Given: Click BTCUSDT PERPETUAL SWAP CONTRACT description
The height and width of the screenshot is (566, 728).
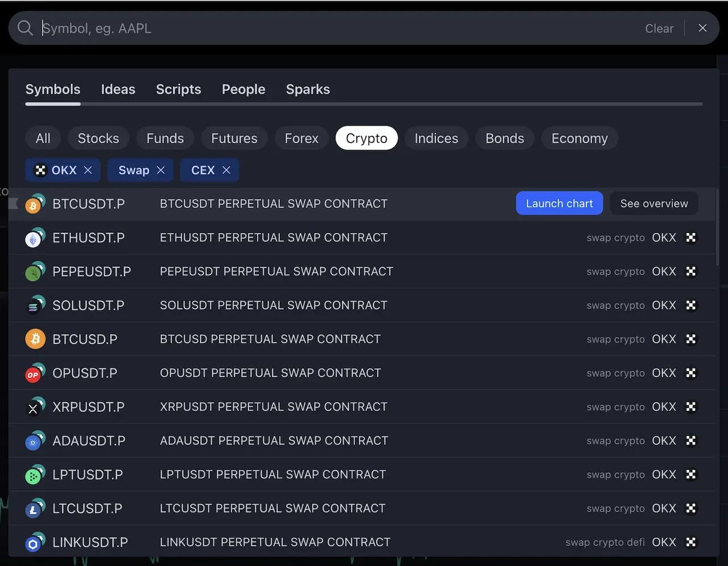Looking at the screenshot, I should (274, 203).
